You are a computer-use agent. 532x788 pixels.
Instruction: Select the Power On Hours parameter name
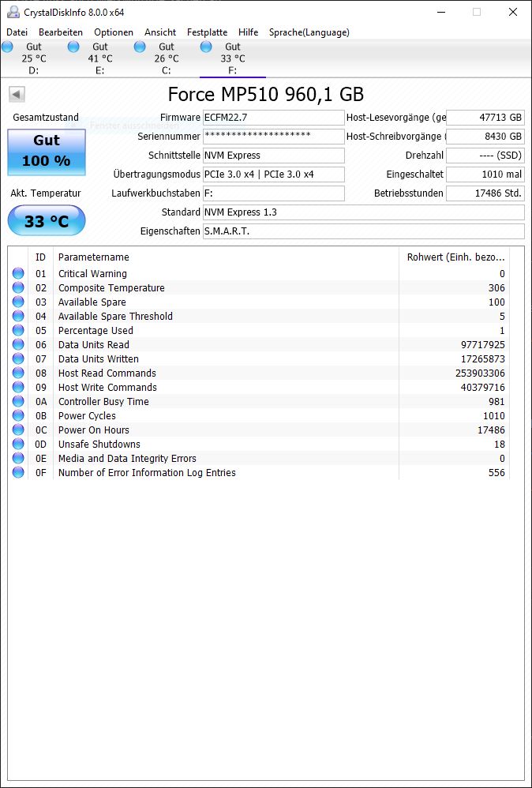[x=93, y=430]
